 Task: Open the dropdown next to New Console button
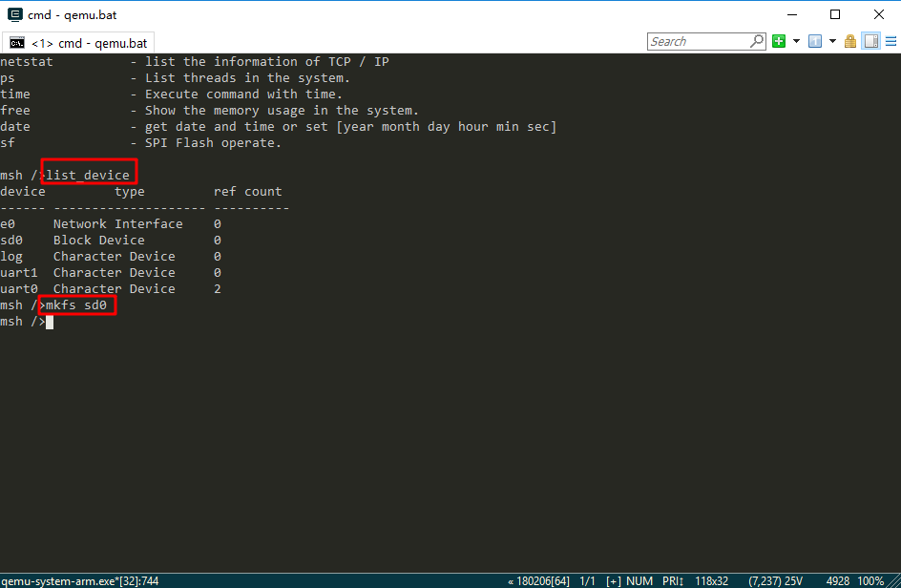tap(796, 41)
